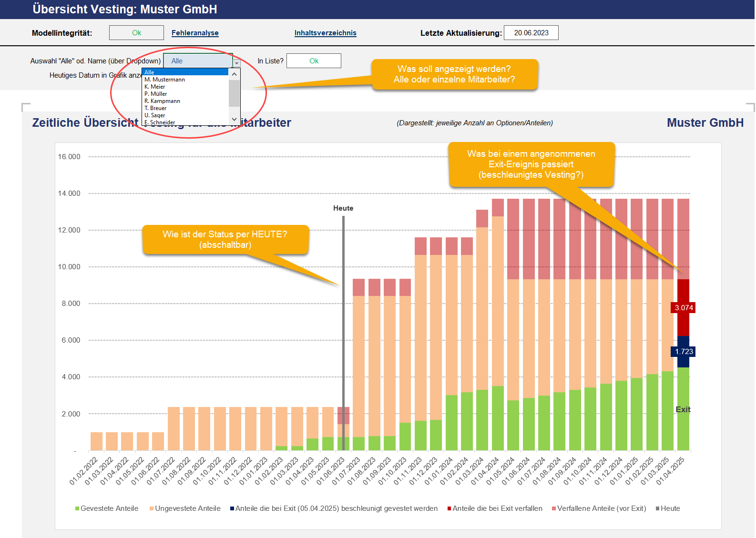Viewport: 756px width, 538px height.
Task: Click the red 3.074 exit bar label
Action: [x=684, y=308]
